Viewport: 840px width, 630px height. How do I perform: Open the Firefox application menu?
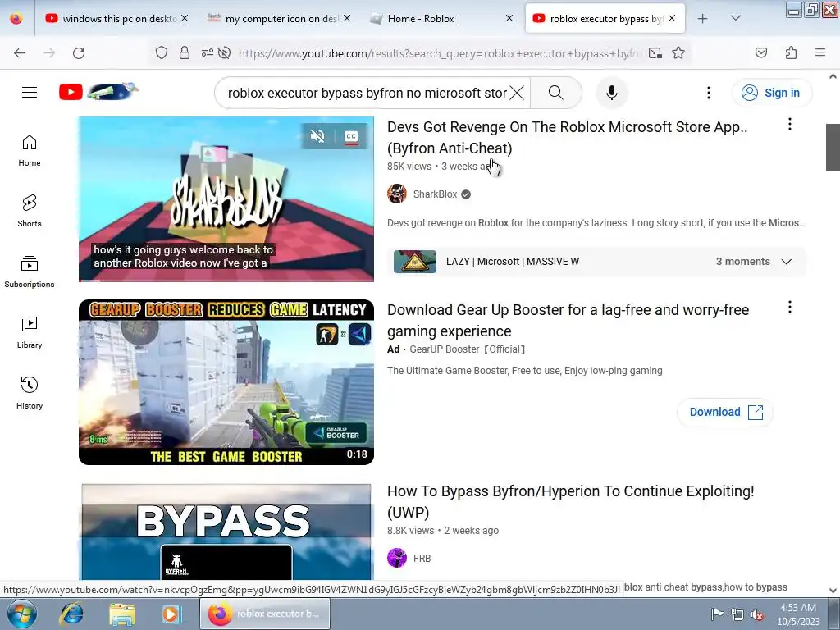[820, 52]
